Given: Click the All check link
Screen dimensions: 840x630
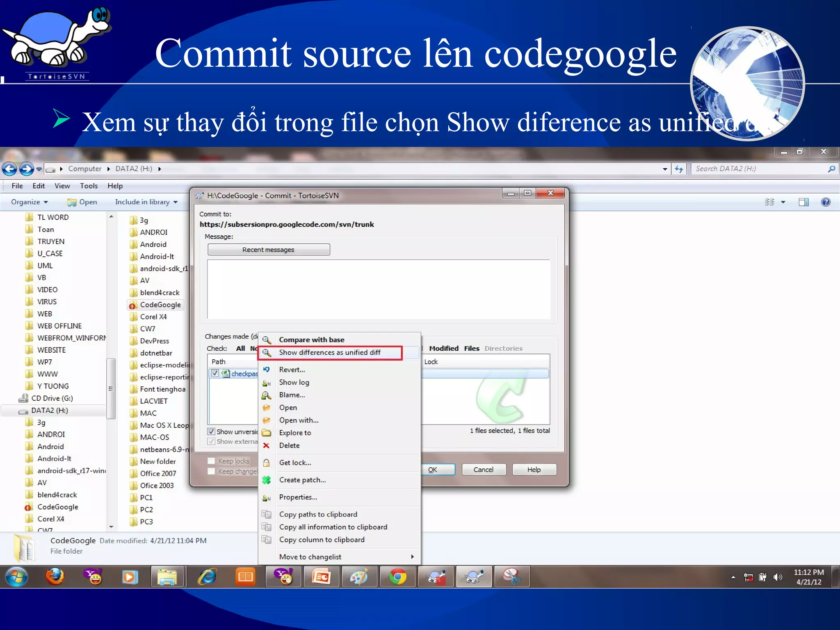Looking at the screenshot, I should point(240,348).
